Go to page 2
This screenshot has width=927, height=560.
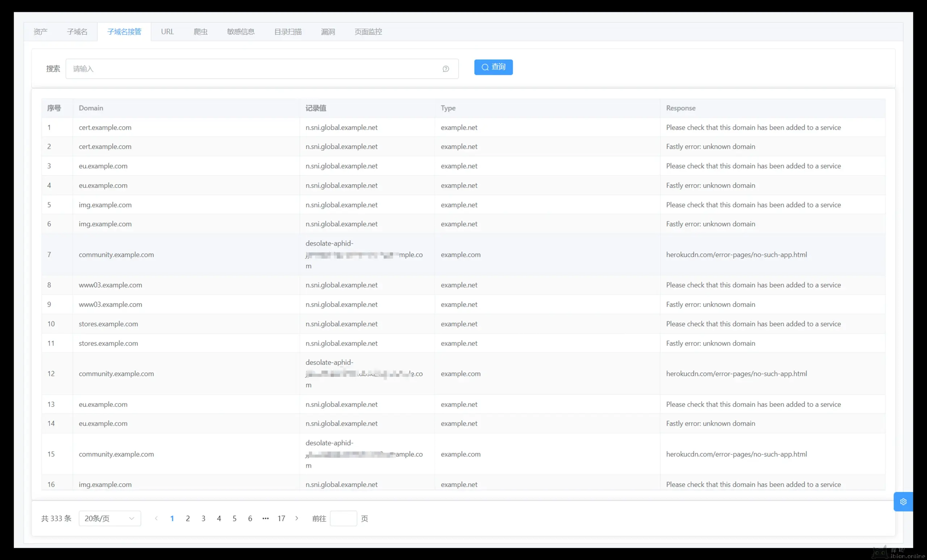point(188,518)
